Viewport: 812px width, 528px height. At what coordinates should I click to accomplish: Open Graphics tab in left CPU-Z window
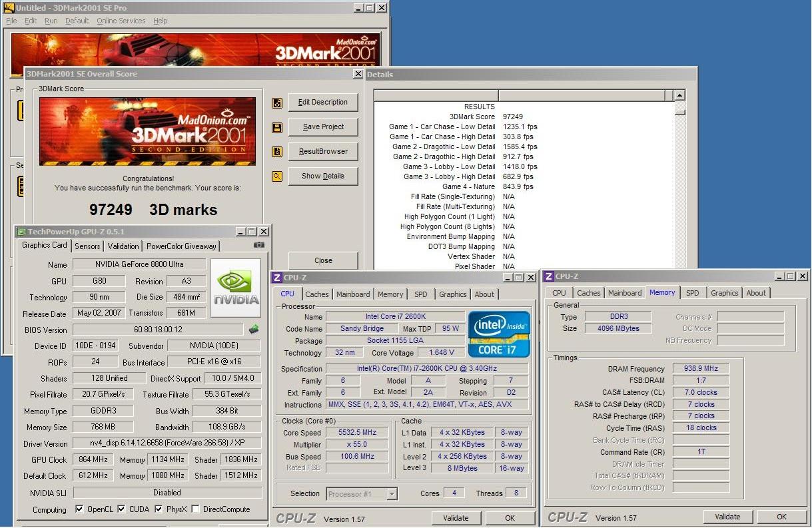(453, 294)
